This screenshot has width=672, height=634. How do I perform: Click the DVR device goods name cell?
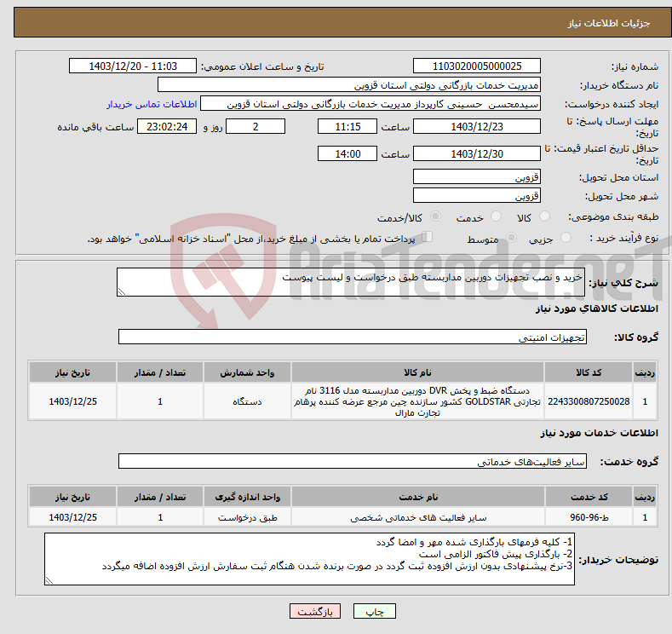(417, 401)
